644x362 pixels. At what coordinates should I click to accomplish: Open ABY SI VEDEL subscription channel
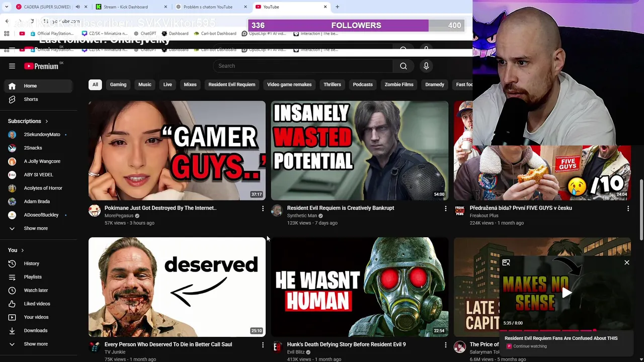point(38,175)
